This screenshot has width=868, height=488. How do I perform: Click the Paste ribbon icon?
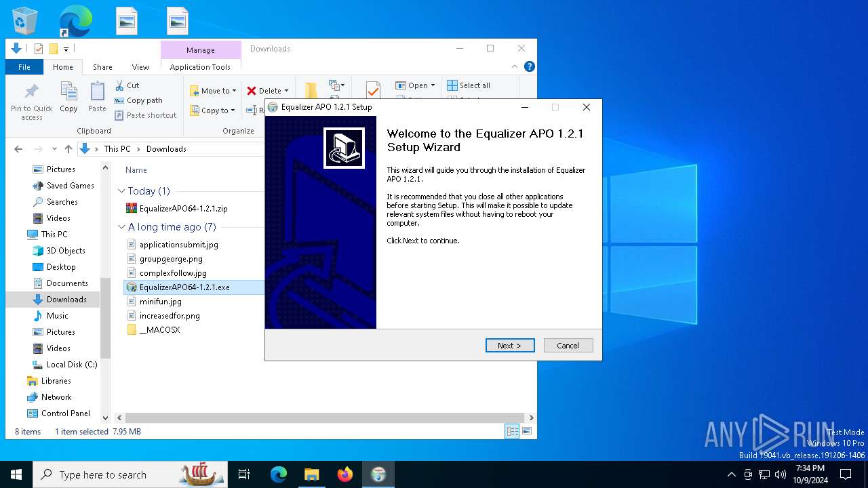point(97,98)
